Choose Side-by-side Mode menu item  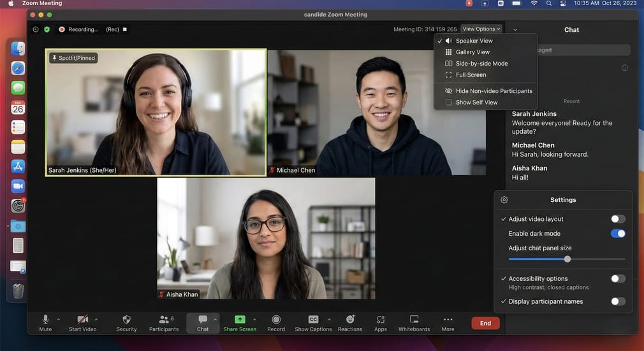pos(481,64)
